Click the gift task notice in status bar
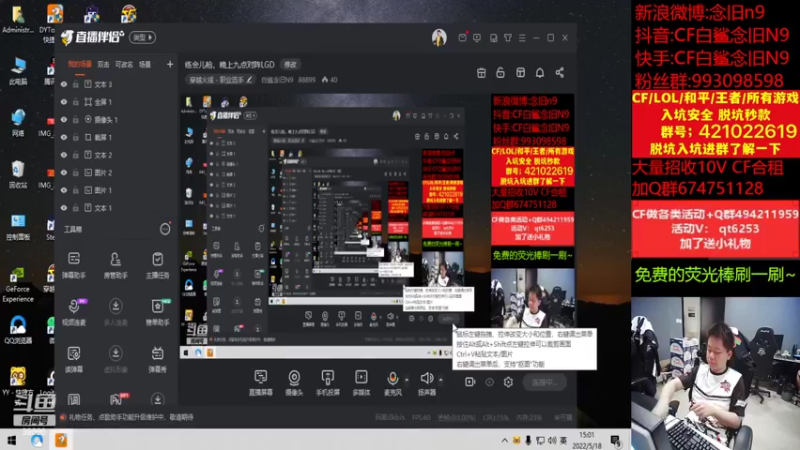 pyautogui.click(x=127, y=417)
